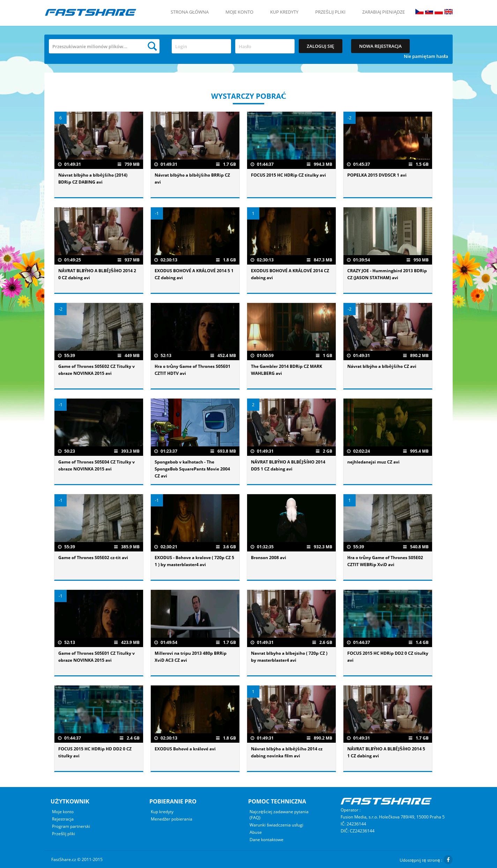This screenshot has height=868, width=497.
Task: Open the Abuse link in the footer
Action: pyautogui.click(x=255, y=832)
